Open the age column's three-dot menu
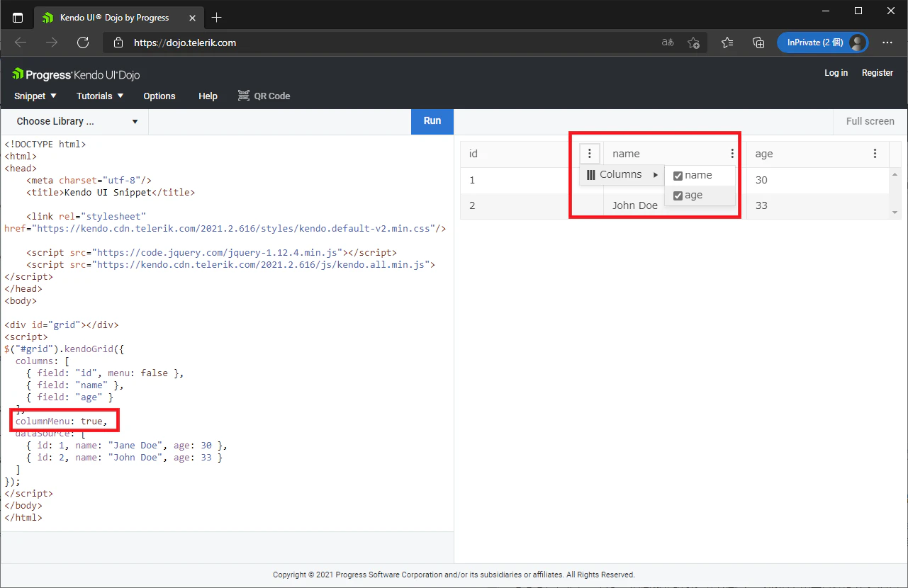The width and height of the screenshot is (908, 588). [875, 154]
